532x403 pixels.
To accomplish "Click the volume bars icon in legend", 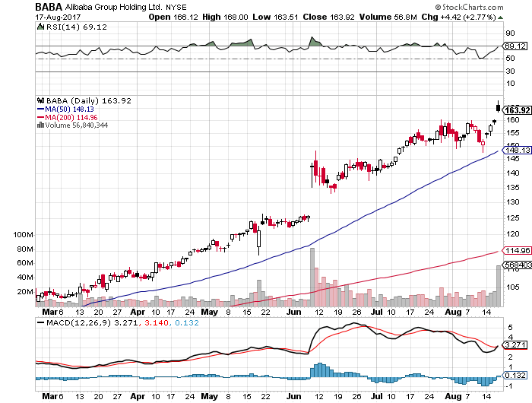I will click(40, 125).
